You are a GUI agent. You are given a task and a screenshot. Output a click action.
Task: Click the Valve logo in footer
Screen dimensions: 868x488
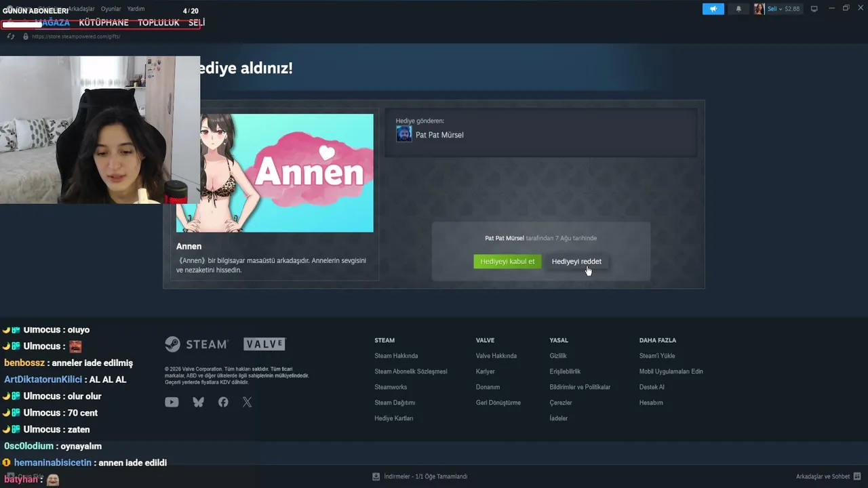(x=264, y=344)
